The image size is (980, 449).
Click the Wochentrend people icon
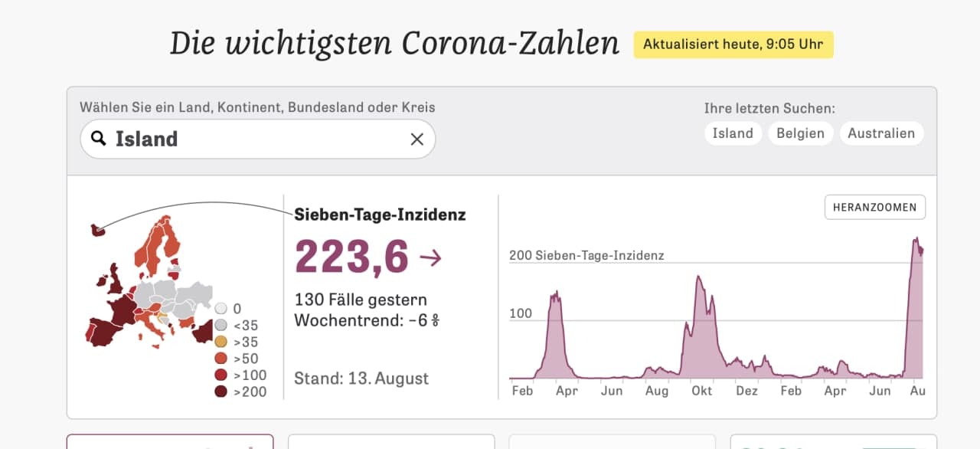pyautogui.click(x=435, y=320)
